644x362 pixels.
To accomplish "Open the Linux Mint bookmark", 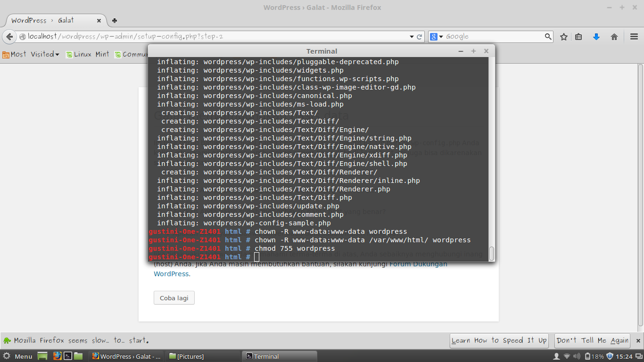I will (88, 54).
